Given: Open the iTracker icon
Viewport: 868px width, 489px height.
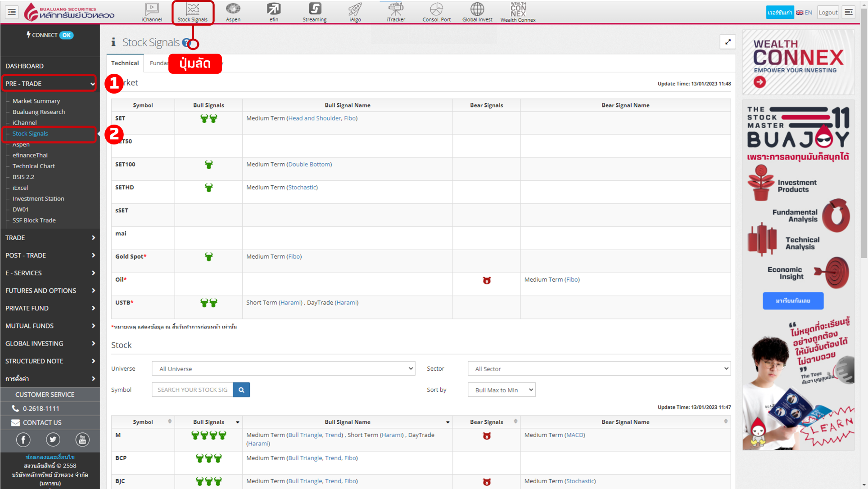Looking at the screenshot, I should coord(396,12).
